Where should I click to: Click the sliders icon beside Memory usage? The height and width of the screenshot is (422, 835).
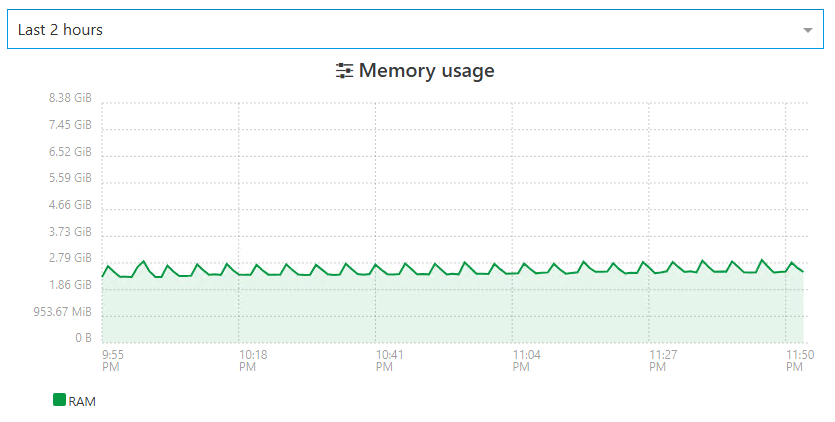345,71
